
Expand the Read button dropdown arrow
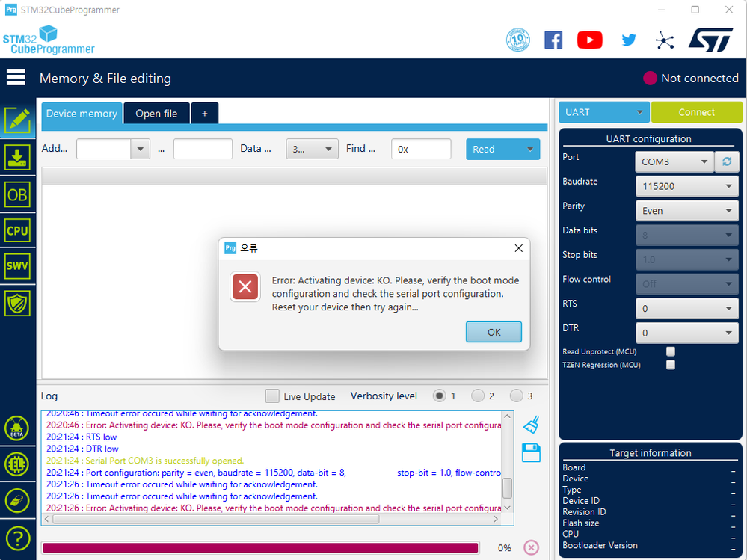point(530,149)
